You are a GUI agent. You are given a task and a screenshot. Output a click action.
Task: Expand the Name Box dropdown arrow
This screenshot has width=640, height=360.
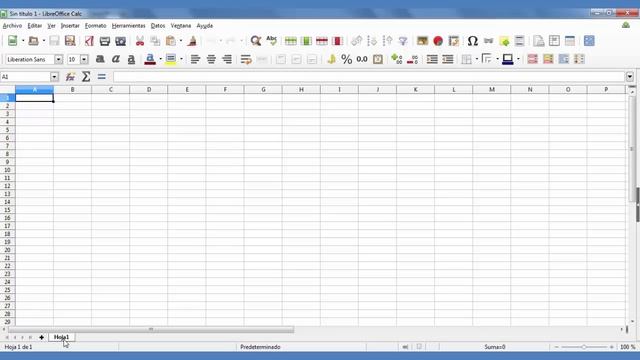point(54,77)
